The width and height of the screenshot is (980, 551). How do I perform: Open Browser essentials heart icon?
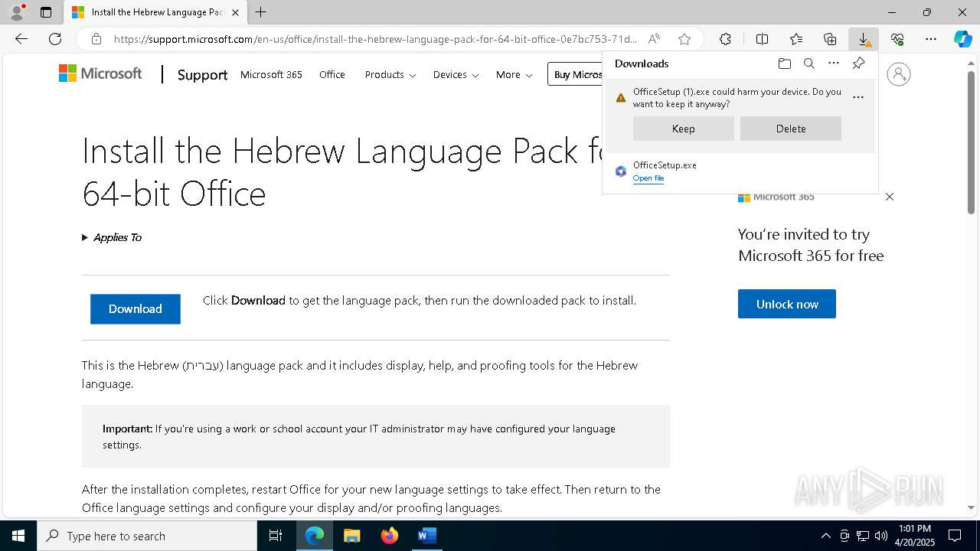[897, 39]
